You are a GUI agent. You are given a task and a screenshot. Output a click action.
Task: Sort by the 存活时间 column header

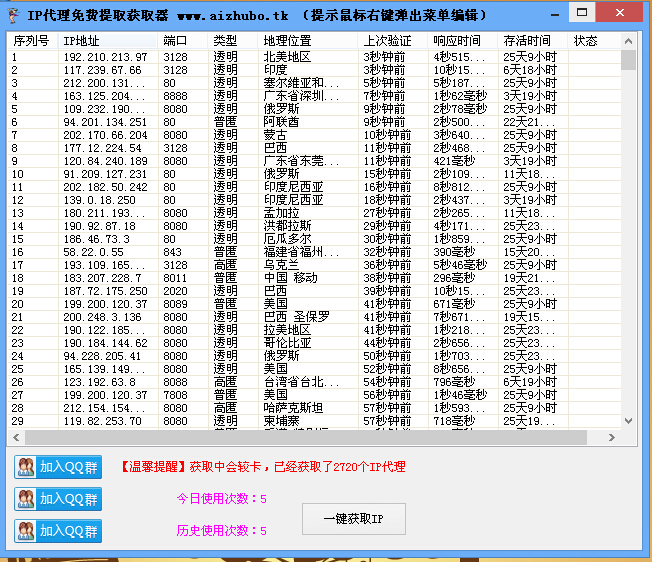click(x=533, y=41)
